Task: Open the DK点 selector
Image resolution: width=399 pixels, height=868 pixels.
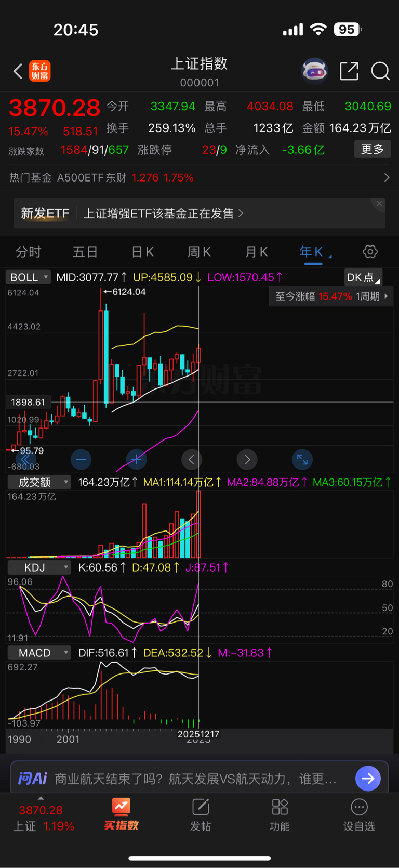Action: [363, 277]
